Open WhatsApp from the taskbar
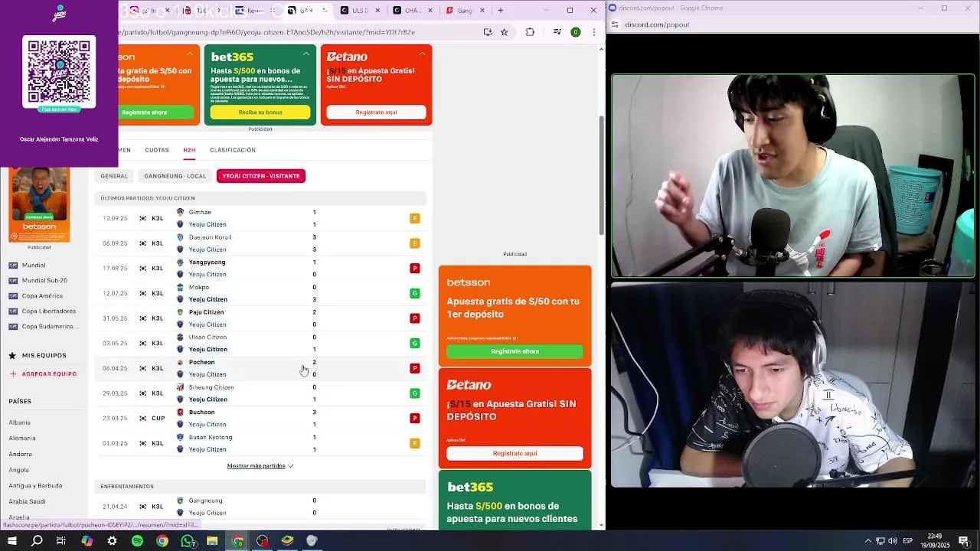The image size is (980, 551). pyautogui.click(x=188, y=541)
